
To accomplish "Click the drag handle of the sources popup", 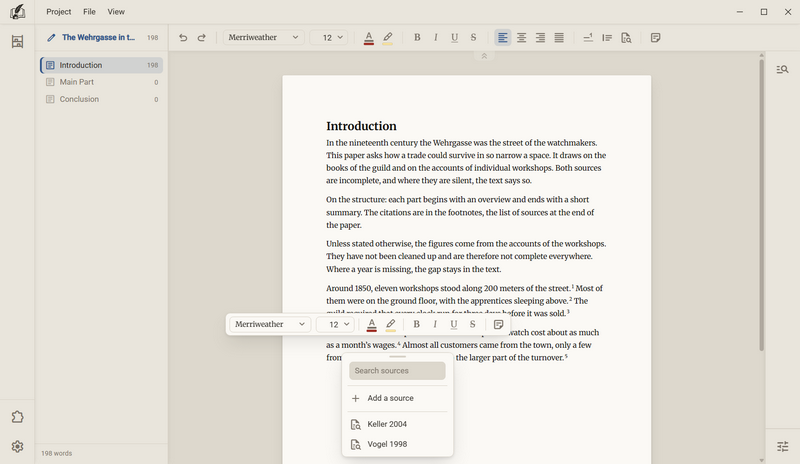I will point(397,357).
